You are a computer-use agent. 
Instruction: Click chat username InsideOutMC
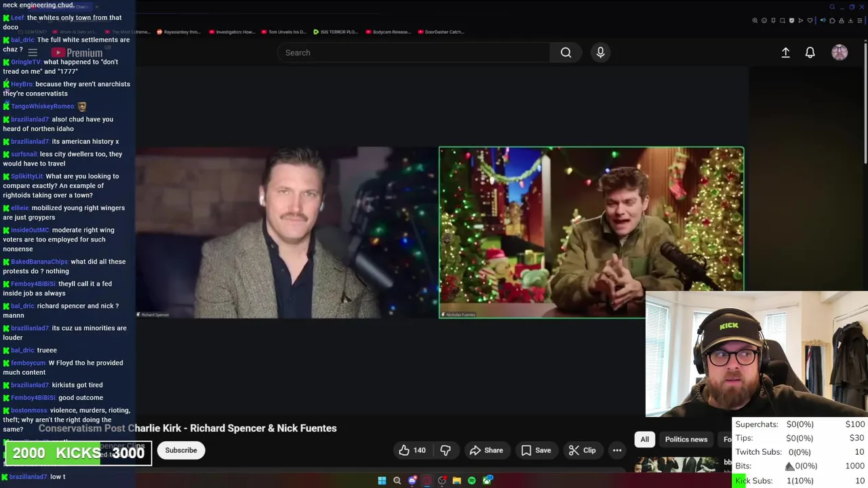(31, 230)
